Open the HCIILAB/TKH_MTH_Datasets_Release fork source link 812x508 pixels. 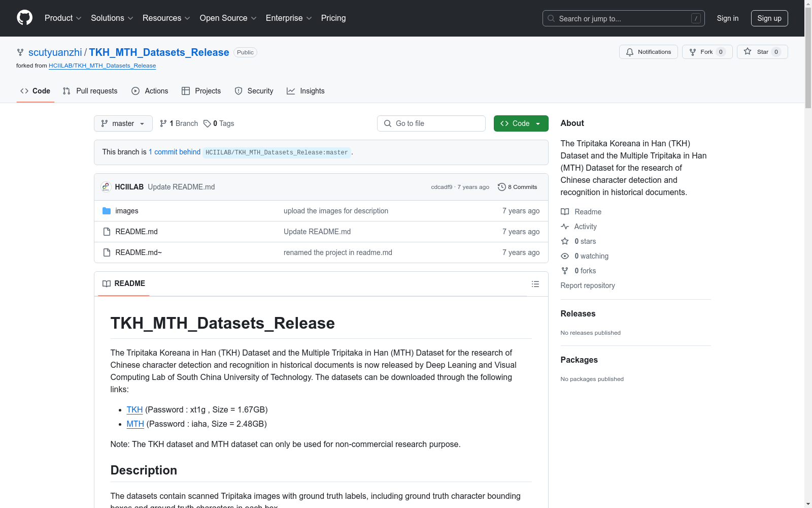point(102,66)
